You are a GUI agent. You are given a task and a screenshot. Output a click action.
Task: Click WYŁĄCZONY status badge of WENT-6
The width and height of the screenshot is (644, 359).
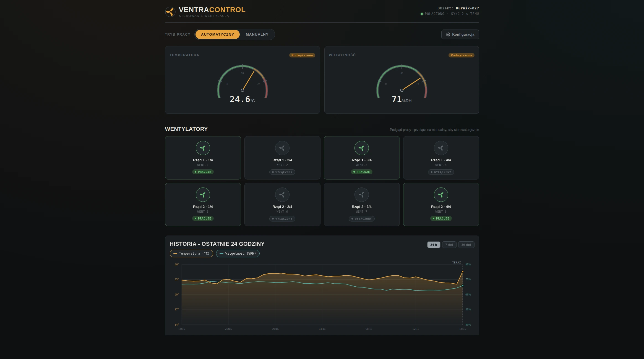click(282, 219)
